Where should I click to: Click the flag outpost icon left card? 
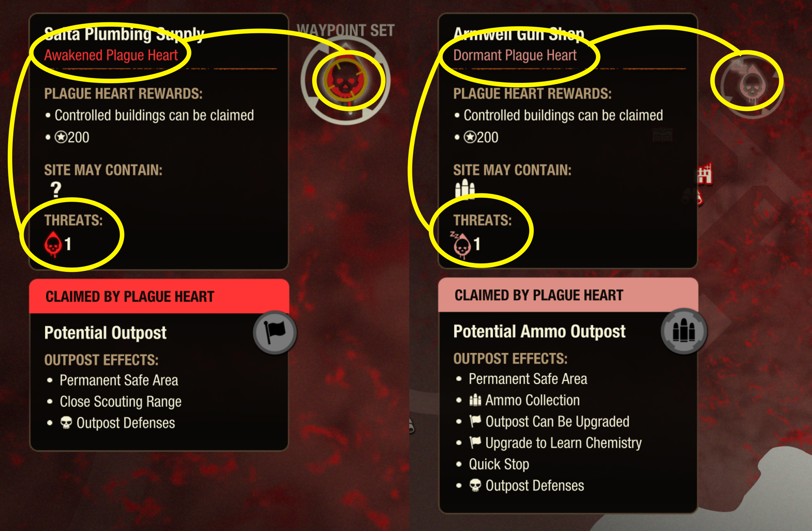(274, 329)
